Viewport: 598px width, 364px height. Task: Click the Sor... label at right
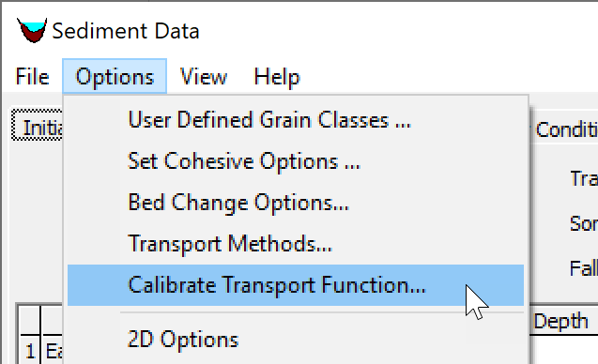(584, 223)
